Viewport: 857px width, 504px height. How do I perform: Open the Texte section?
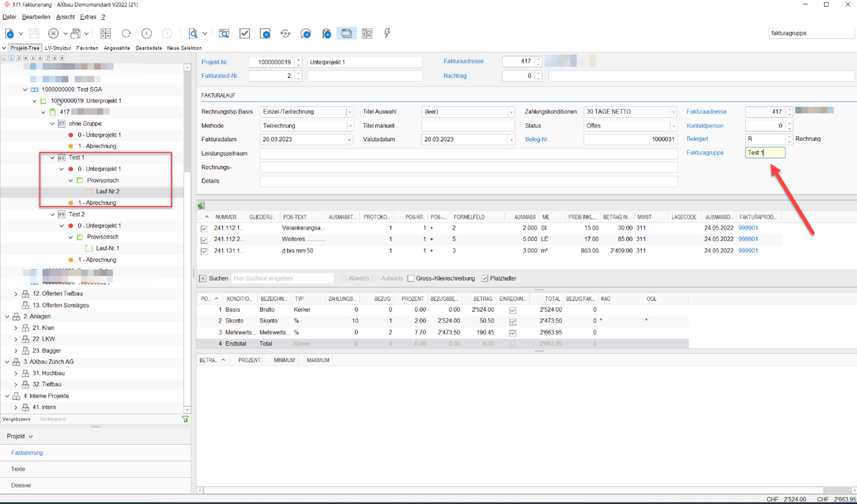point(18,469)
